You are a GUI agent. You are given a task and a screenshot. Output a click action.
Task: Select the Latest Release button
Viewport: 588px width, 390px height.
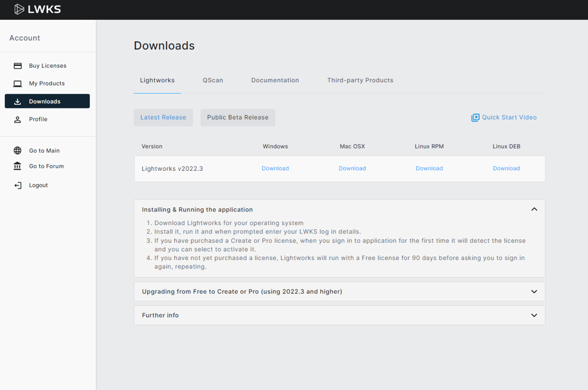coord(163,118)
